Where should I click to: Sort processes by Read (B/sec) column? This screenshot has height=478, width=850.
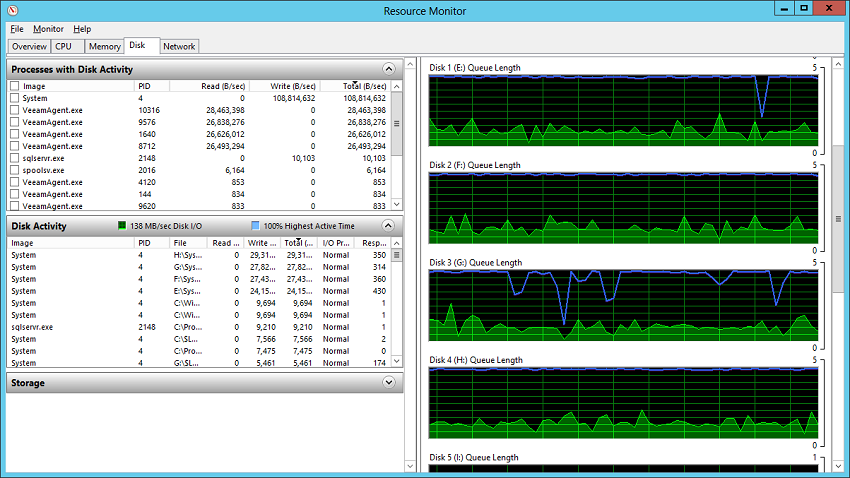pos(208,86)
